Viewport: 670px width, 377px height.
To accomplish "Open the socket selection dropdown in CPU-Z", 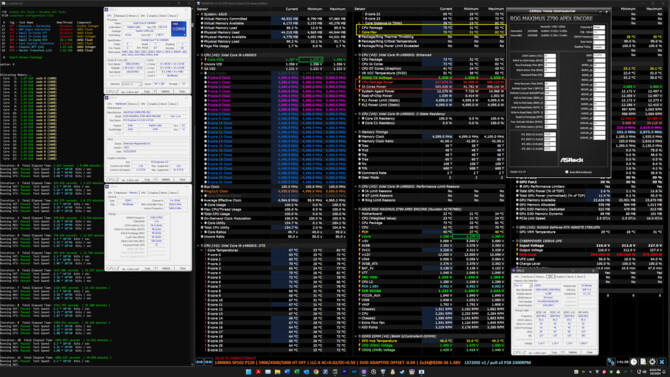I will coord(132,84).
